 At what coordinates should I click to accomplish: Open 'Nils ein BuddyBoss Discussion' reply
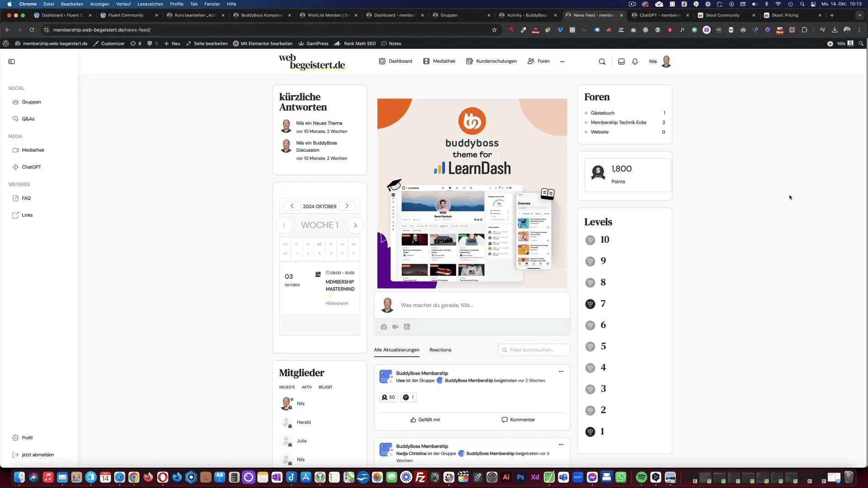click(x=316, y=146)
